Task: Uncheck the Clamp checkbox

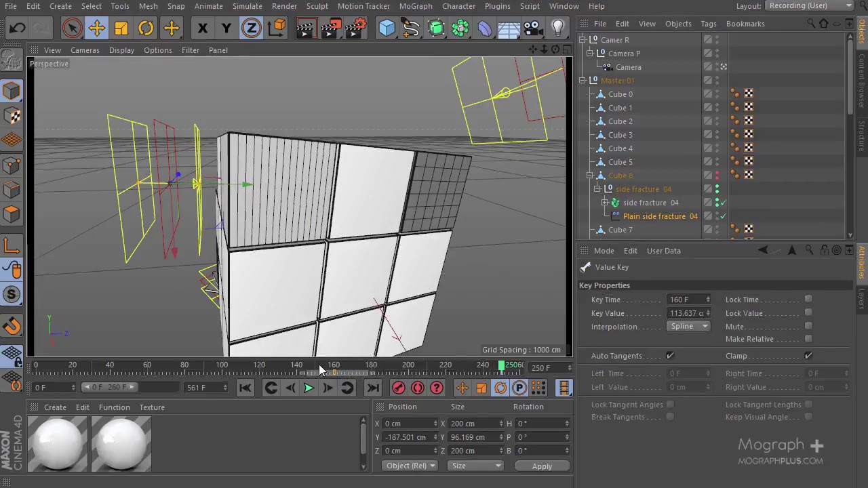Action: coord(808,356)
